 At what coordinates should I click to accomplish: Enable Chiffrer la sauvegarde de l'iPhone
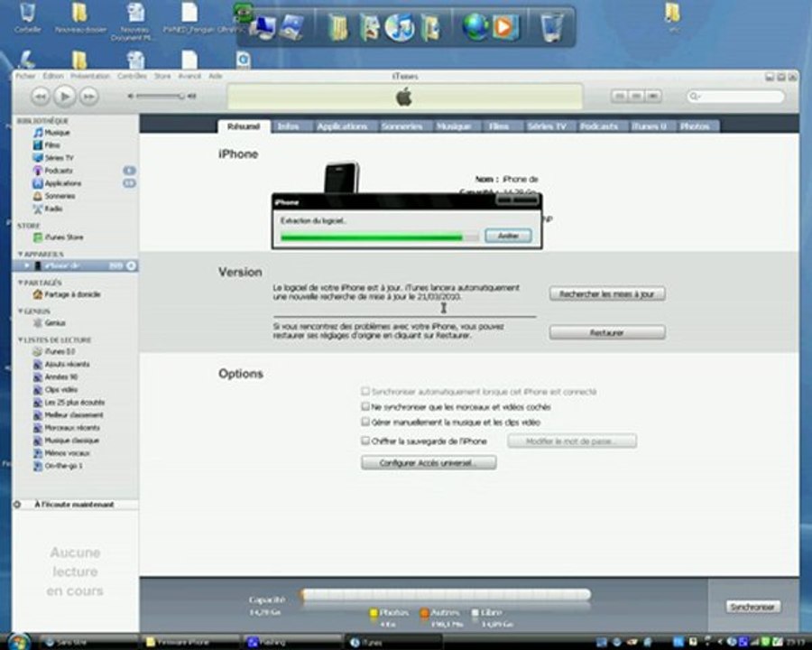click(x=365, y=441)
